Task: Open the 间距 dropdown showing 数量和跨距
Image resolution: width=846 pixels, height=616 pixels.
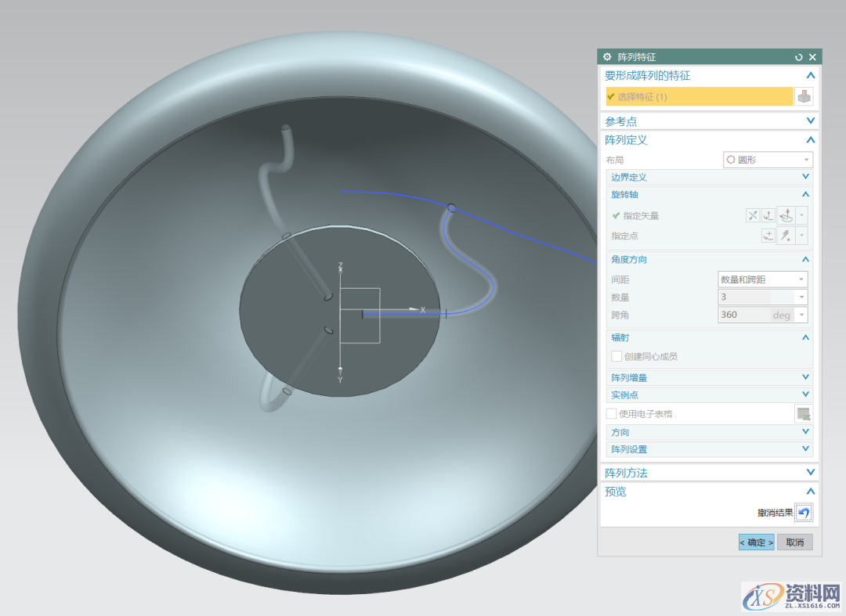Action: click(x=763, y=279)
